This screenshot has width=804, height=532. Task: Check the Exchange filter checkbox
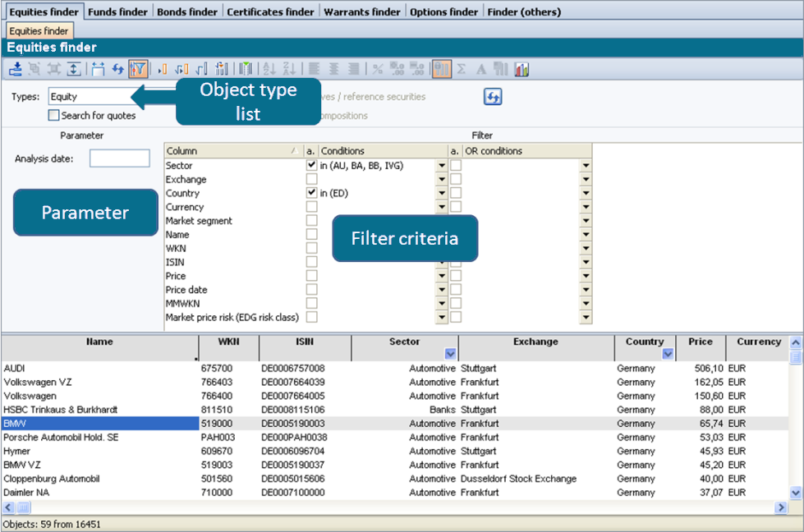(x=311, y=179)
